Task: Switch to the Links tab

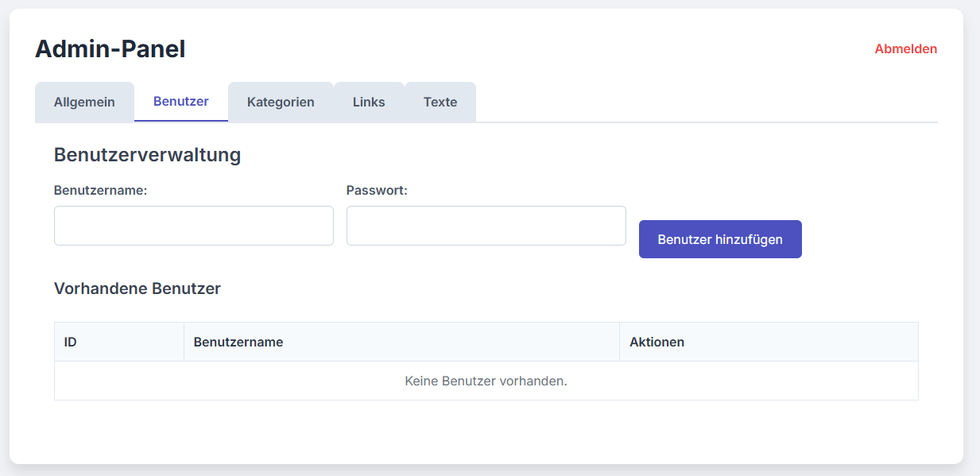Action: click(368, 102)
